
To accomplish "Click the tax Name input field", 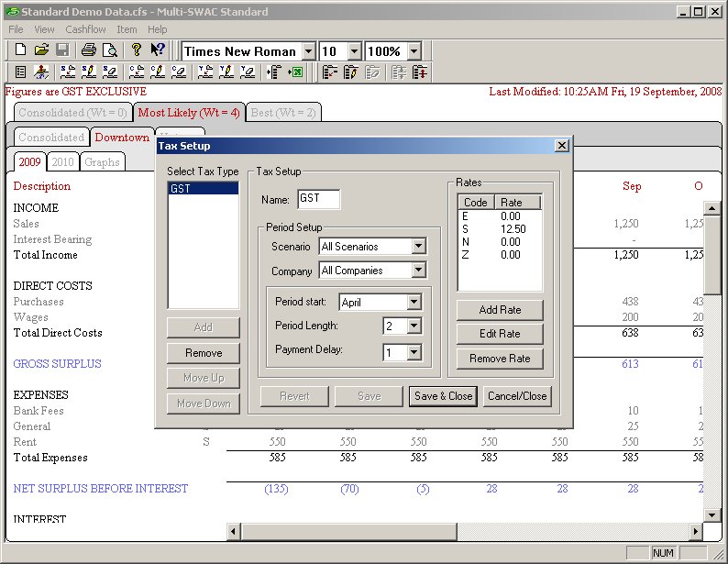I will coord(318,199).
